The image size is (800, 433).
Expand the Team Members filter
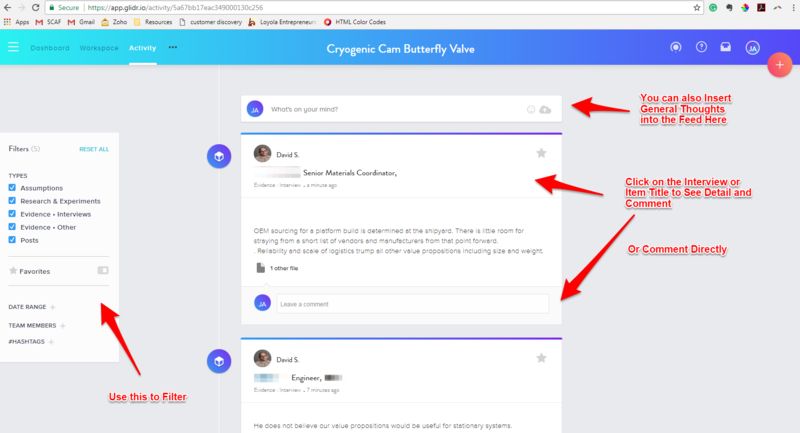point(63,325)
